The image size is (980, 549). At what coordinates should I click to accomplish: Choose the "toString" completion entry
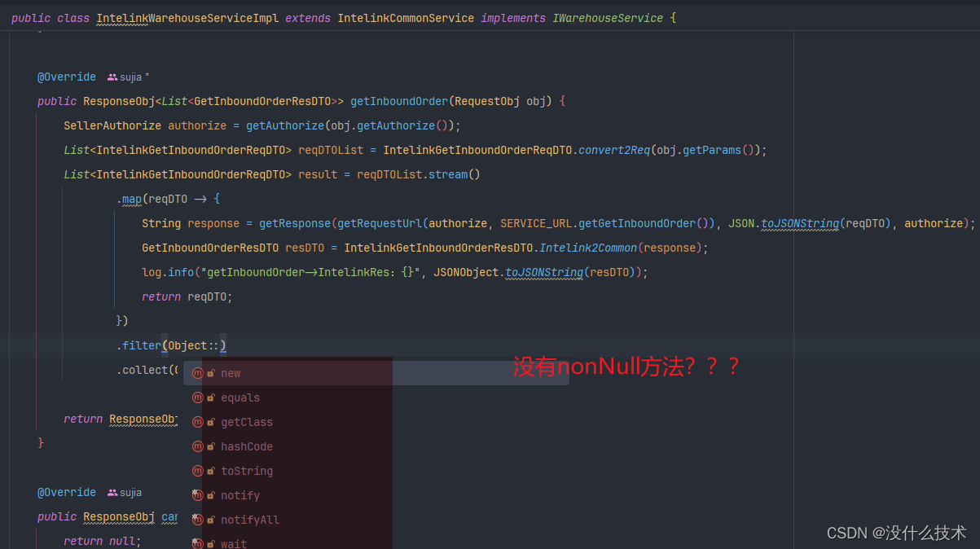coord(247,471)
